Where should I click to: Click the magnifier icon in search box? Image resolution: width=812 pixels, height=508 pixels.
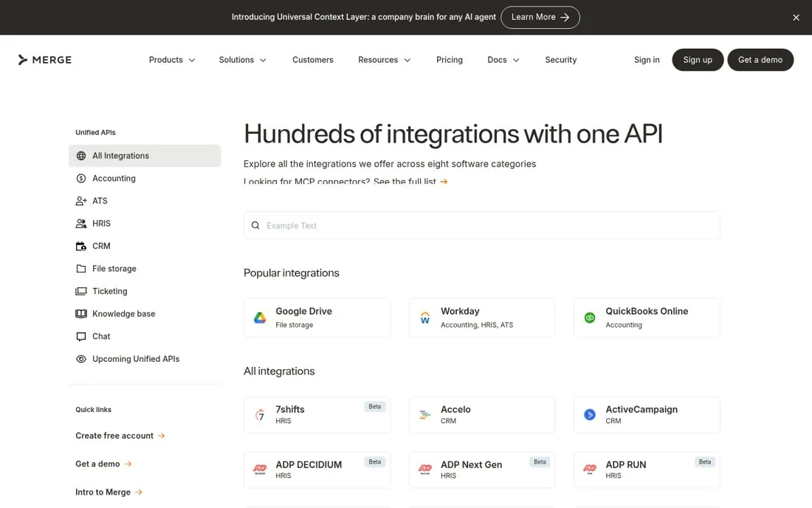pyautogui.click(x=255, y=225)
